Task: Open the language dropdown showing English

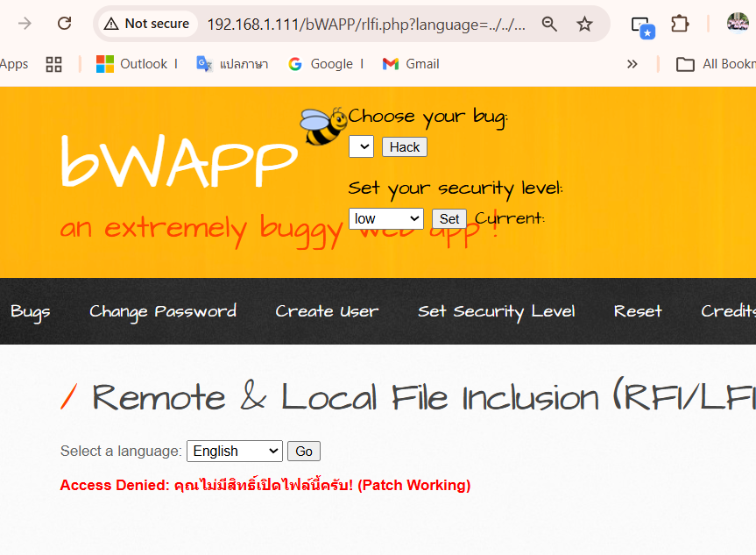Action: [x=234, y=451]
